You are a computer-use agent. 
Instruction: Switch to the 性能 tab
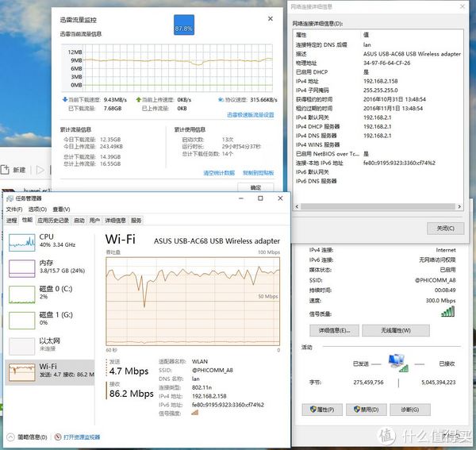27,220
